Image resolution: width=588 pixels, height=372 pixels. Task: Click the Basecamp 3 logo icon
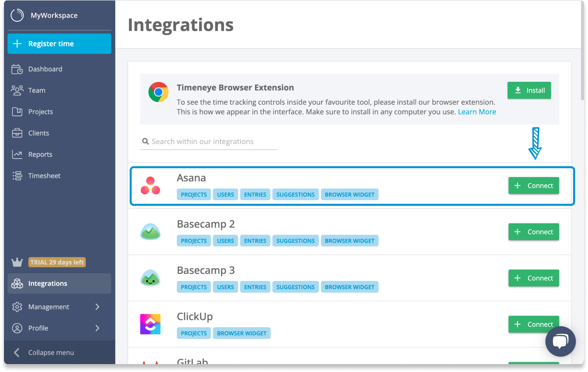[x=150, y=278]
